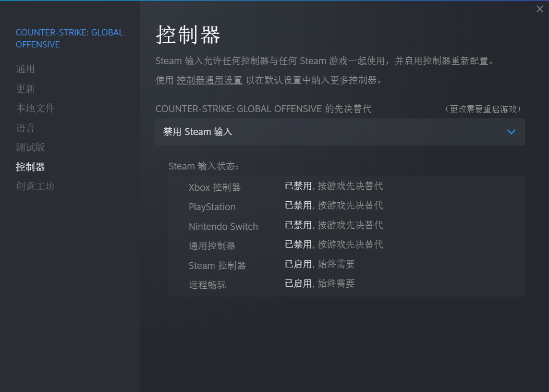Screen dimensions: 549x392
Task: Close the properties window with X
Action: 540,9
